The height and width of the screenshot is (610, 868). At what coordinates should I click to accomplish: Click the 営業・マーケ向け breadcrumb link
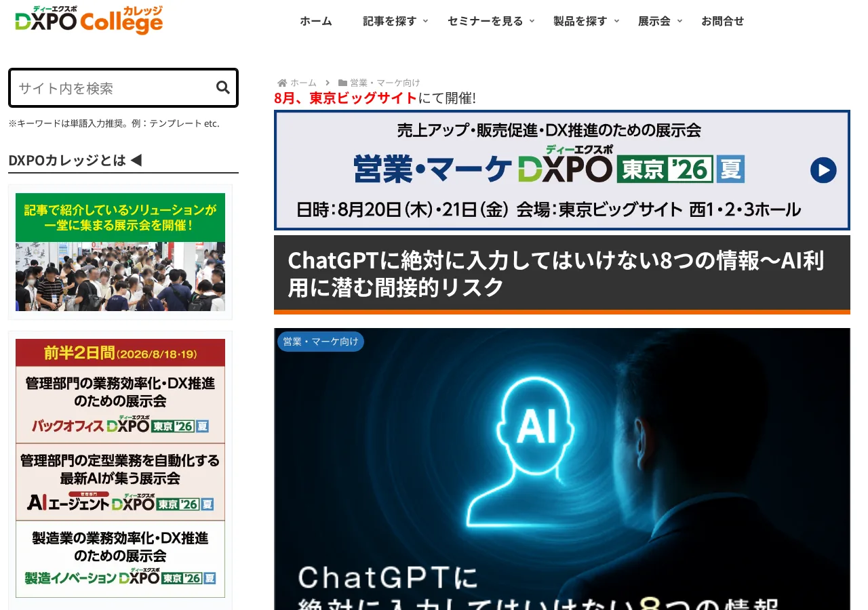pyautogui.click(x=385, y=83)
